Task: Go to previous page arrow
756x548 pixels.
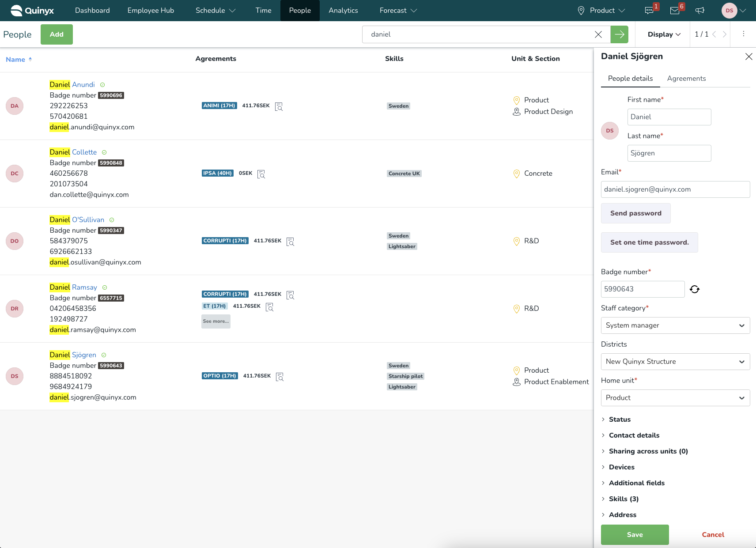Action: tap(714, 34)
